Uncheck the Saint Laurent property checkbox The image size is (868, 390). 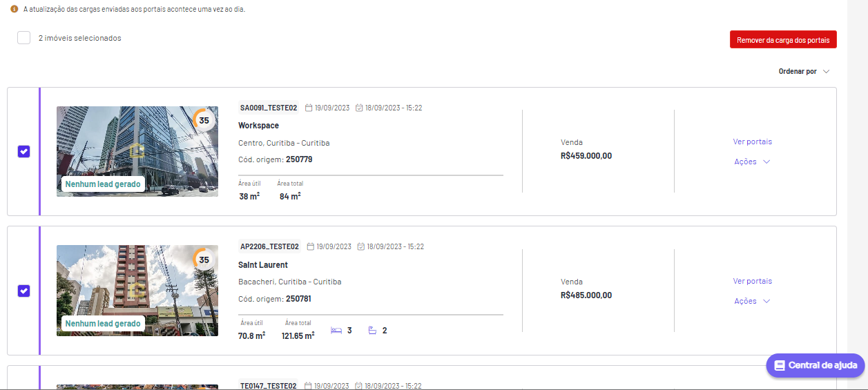point(24,291)
